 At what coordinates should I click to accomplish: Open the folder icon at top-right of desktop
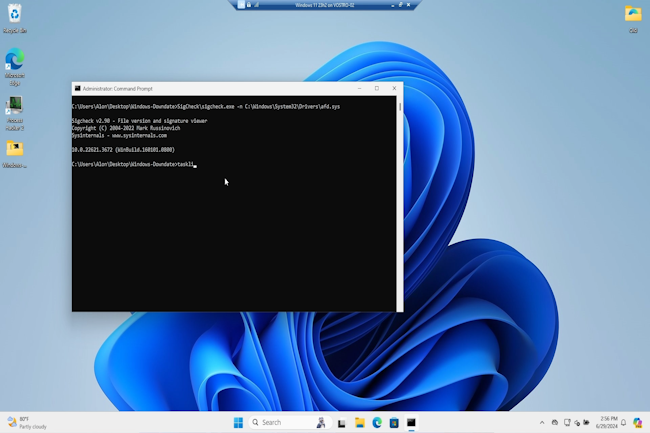pyautogui.click(x=633, y=14)
